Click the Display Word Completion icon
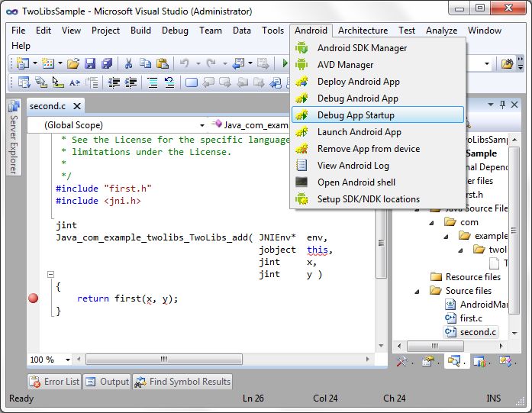532x413 pixels. pyautogui.click(x=75, y=82)
